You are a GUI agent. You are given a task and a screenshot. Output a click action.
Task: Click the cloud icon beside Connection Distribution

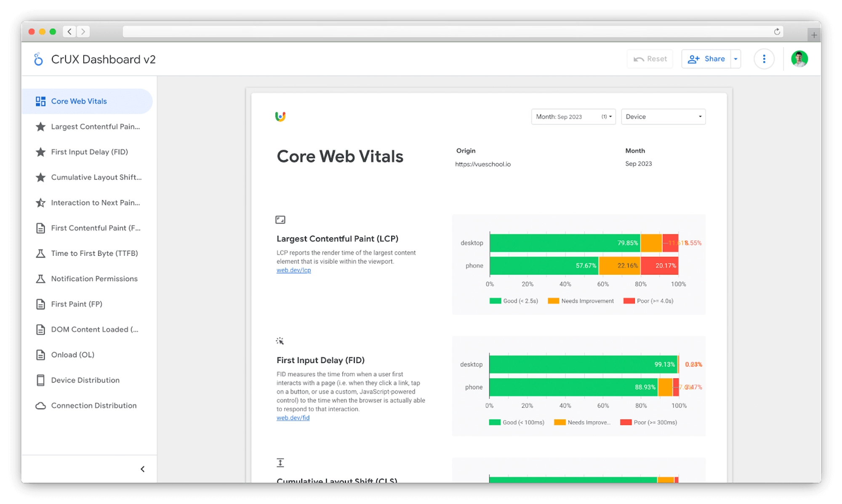[x=40, y=405]
